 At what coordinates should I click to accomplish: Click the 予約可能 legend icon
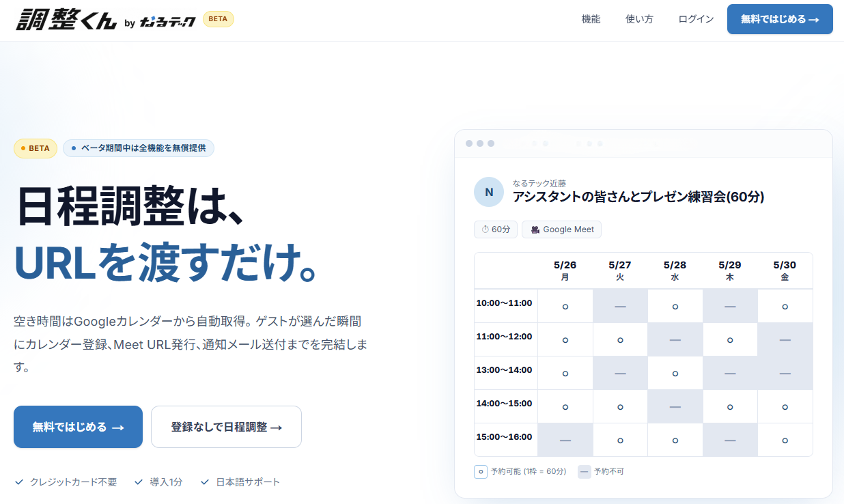[x=481, y=471]
